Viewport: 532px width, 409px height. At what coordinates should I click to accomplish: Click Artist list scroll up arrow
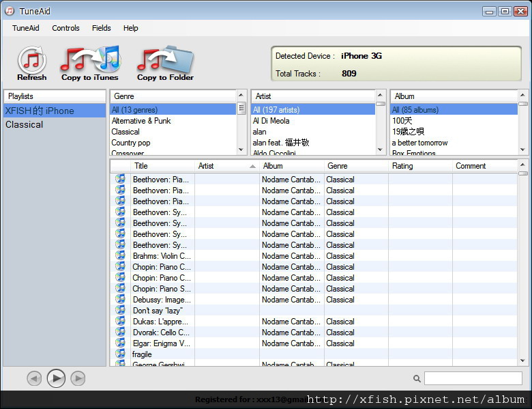tap(381, 95)
